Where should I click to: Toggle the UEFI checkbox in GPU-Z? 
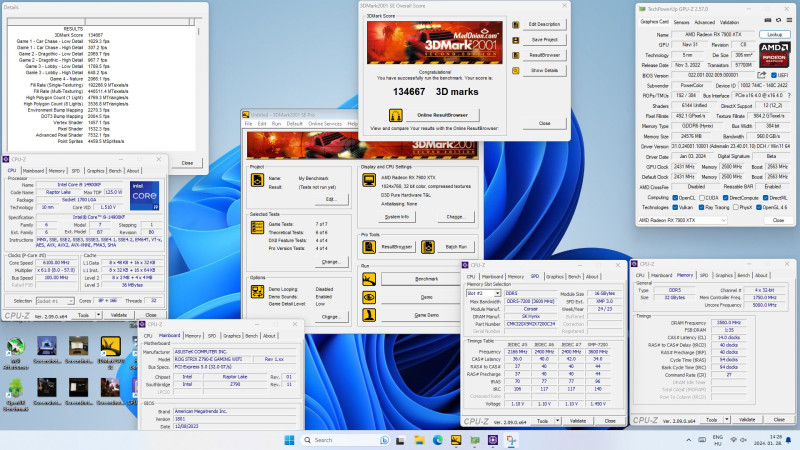coord(773,76)
